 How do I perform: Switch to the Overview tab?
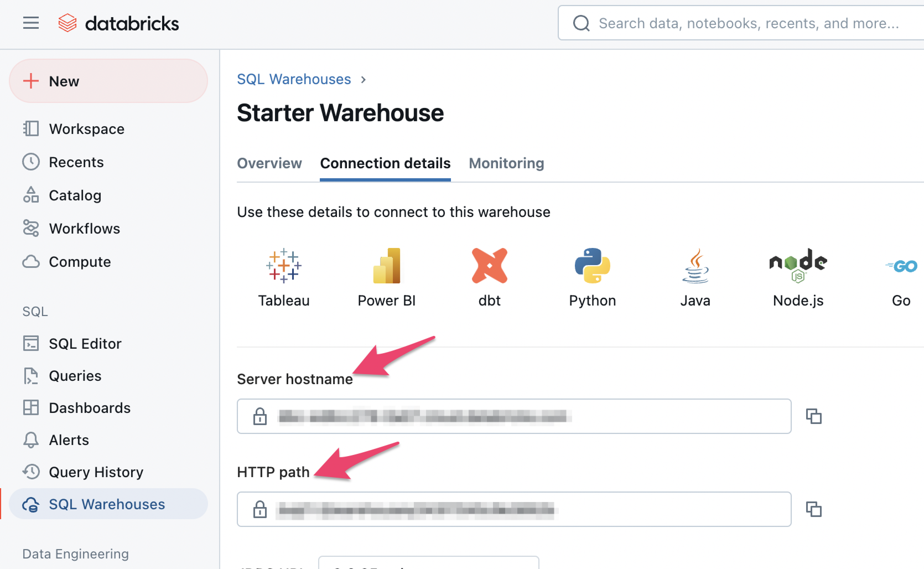(269, 163)
